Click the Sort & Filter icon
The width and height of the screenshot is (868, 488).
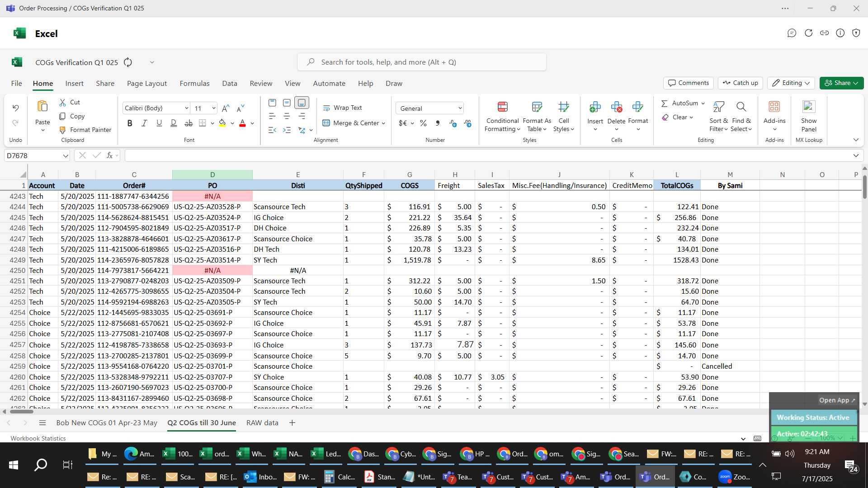coord(718,107)
